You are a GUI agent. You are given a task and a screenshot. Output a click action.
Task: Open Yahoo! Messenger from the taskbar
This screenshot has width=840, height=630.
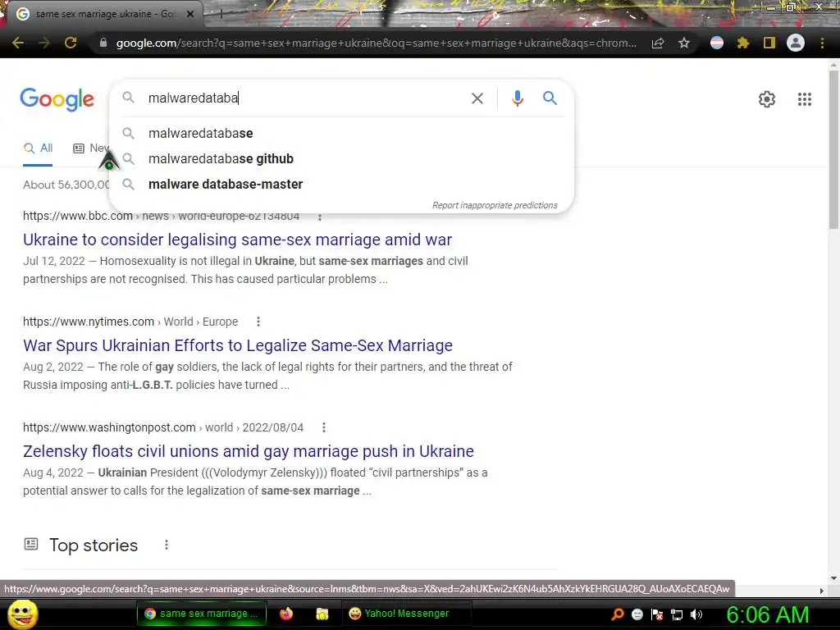pos(406,614)
